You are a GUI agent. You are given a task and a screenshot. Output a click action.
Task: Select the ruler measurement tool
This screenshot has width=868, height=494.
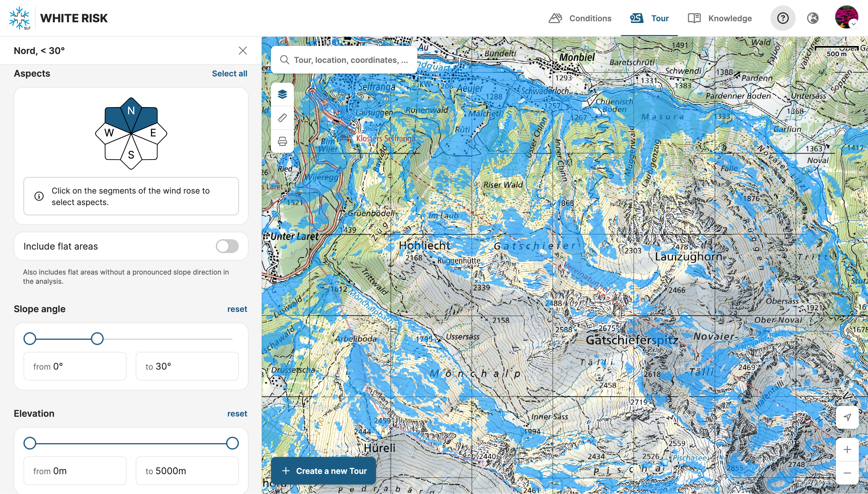[x=282, y=118]
